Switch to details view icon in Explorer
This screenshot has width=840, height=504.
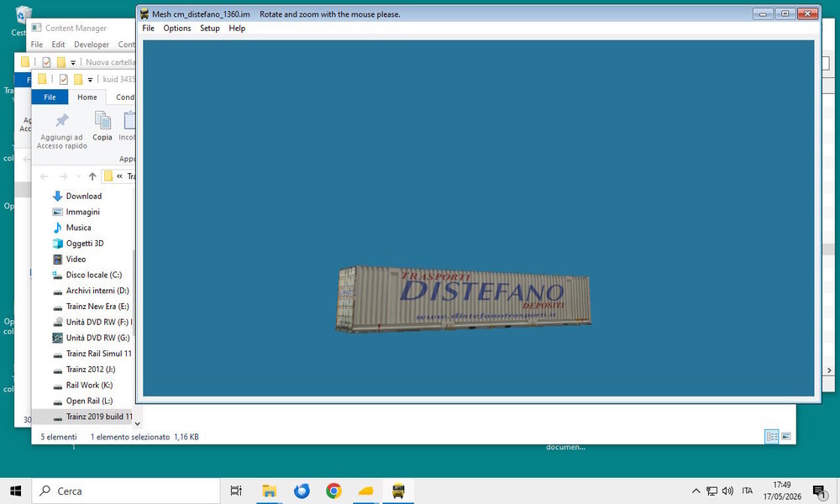point(772,437)
